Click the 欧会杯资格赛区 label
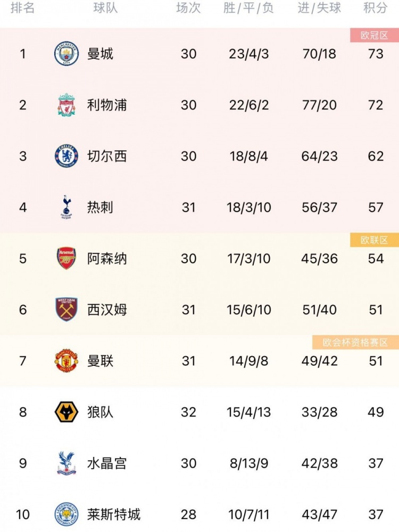The height and width of the screenshot is (532, 399). pyautogui.click(x=355, y=342)
